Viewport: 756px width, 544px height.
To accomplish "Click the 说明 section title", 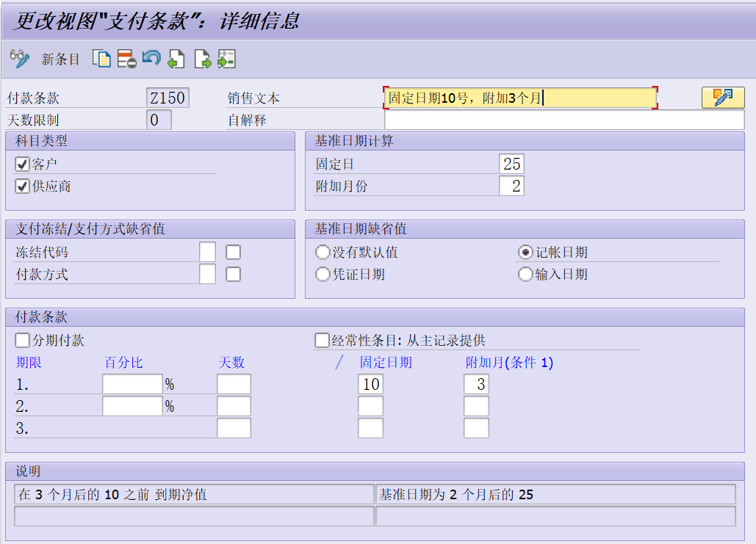I will point(28,471).
